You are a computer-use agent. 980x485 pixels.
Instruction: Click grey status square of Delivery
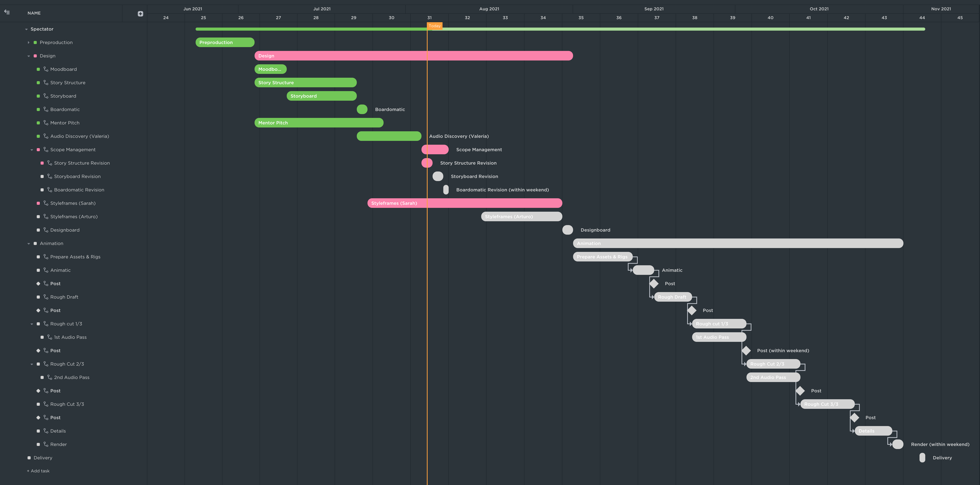click(x=29, y=458)
